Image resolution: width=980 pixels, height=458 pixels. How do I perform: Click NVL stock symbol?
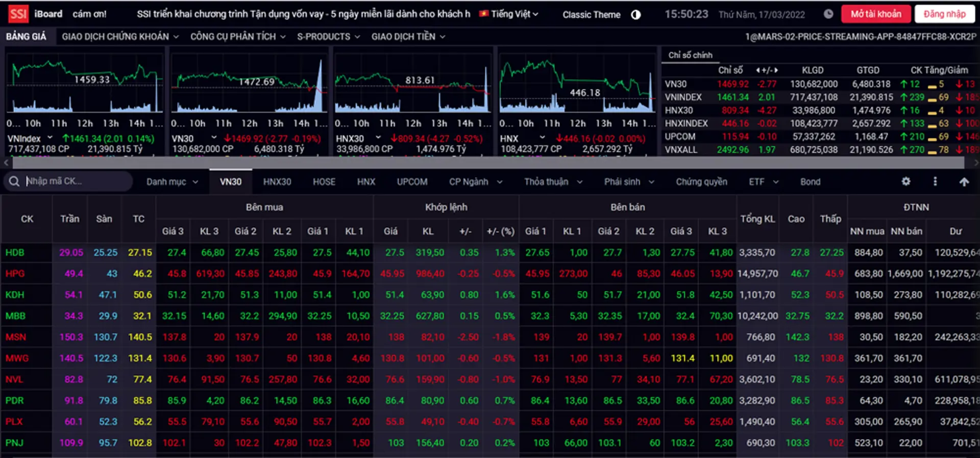pos(14,379)
